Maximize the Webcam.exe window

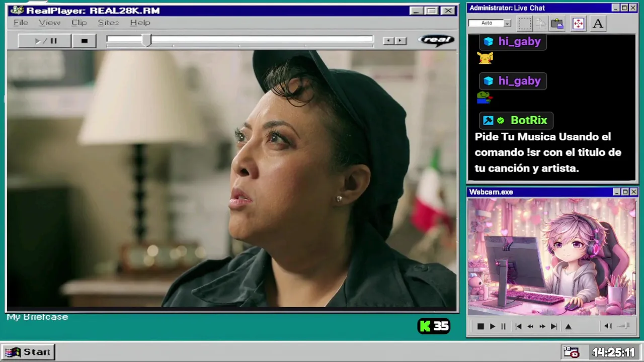pyautogui.click(x=625, y=192)
